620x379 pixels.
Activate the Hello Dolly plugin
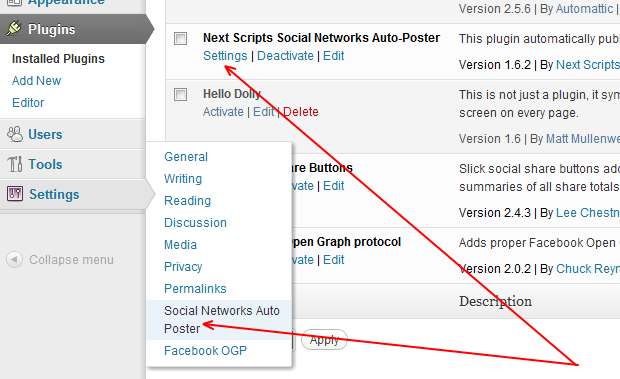click(x=223, y=112)
